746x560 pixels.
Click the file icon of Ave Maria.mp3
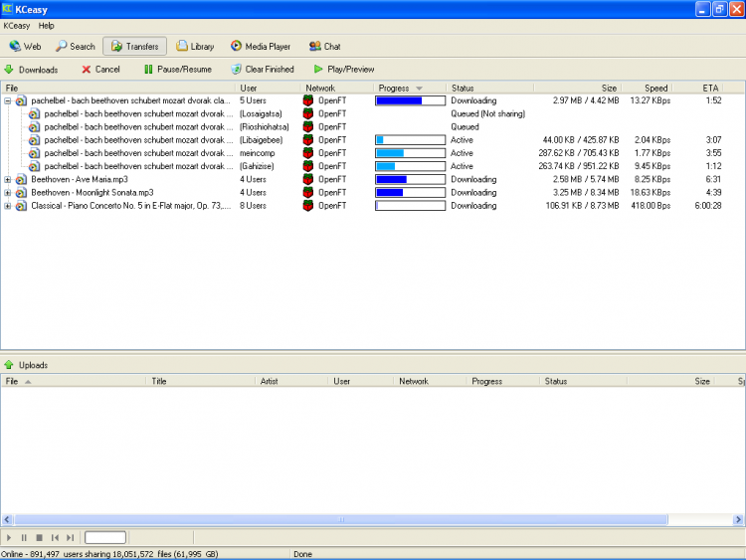click(x=21, y=180)
